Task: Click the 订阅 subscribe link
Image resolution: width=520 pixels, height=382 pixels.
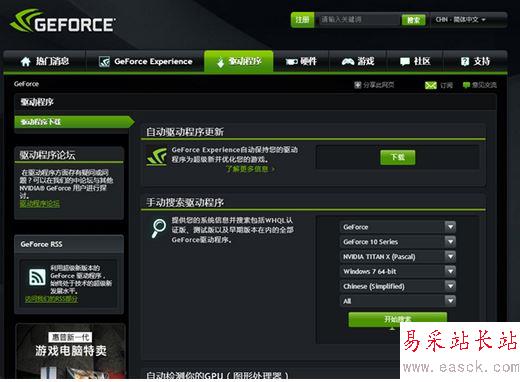Action: [x=446, y=86]
